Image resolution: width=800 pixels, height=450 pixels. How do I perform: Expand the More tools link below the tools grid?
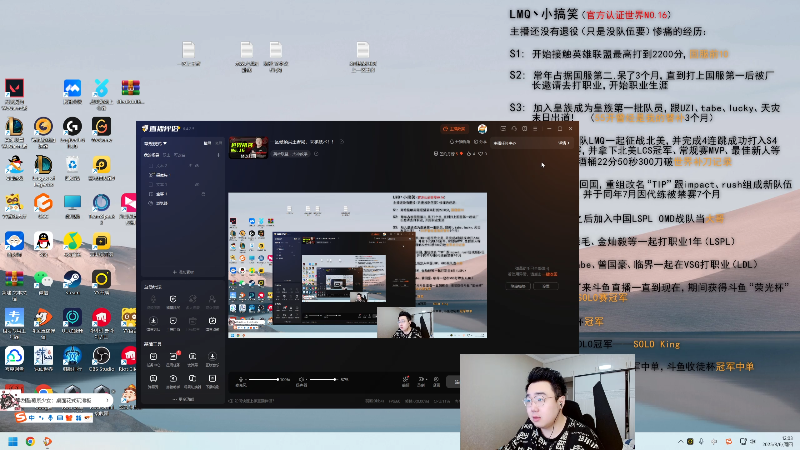click(x=183, y=399)
